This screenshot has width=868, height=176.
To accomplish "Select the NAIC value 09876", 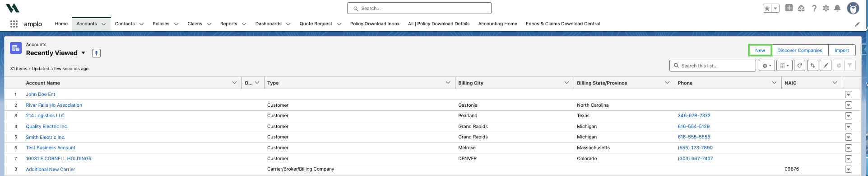I will (x=792, y=169).
